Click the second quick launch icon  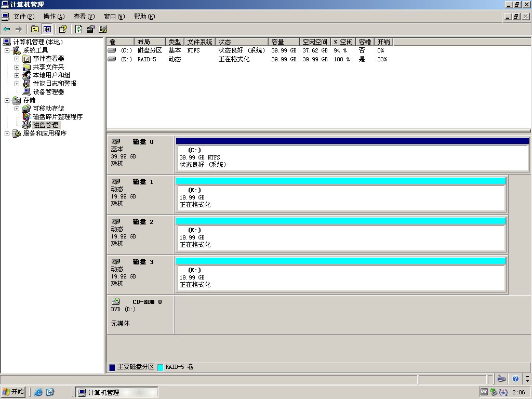click(x=50, y=392)
